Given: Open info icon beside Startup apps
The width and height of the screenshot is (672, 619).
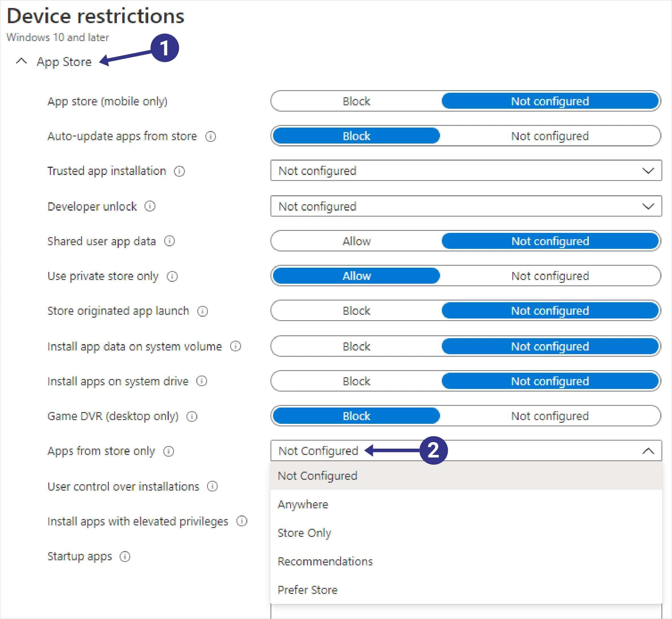Looking at the screenshot, I should tap(125, 557).
